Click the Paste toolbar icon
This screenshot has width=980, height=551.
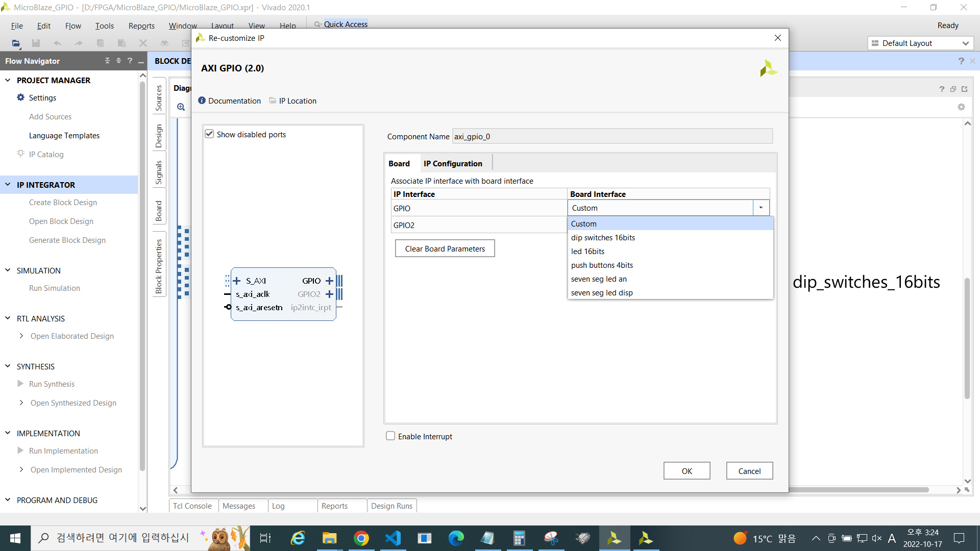point(121,43)
